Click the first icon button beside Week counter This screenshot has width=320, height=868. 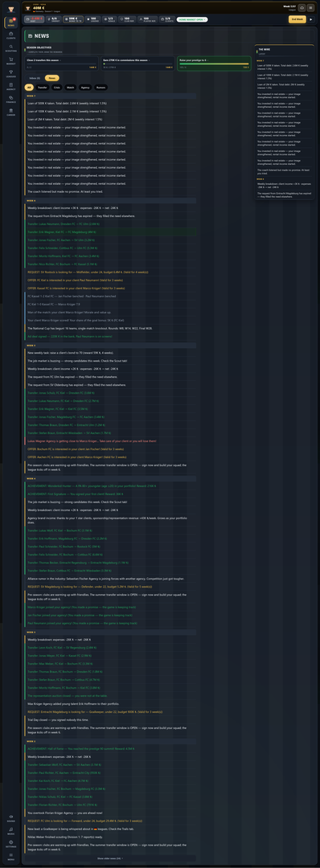[x=302, y=8]
